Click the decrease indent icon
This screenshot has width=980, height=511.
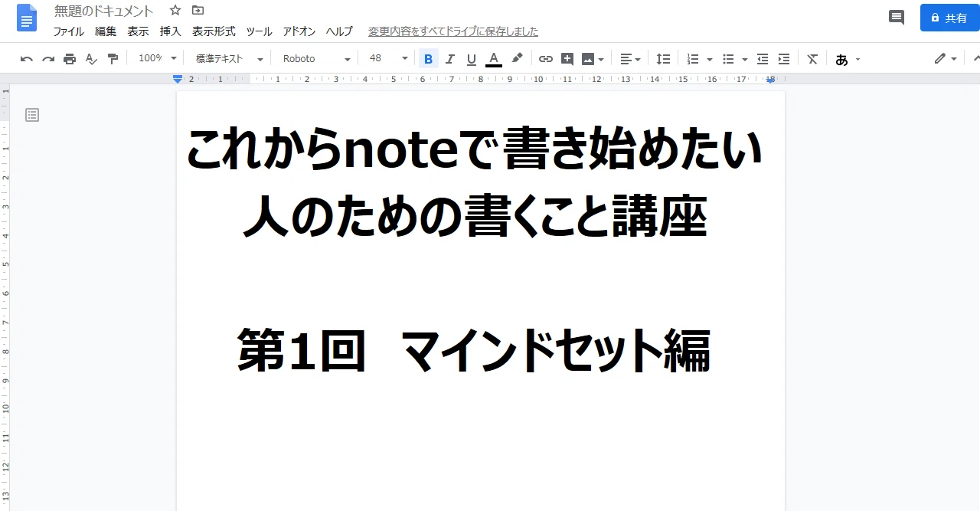pos(763,59)
